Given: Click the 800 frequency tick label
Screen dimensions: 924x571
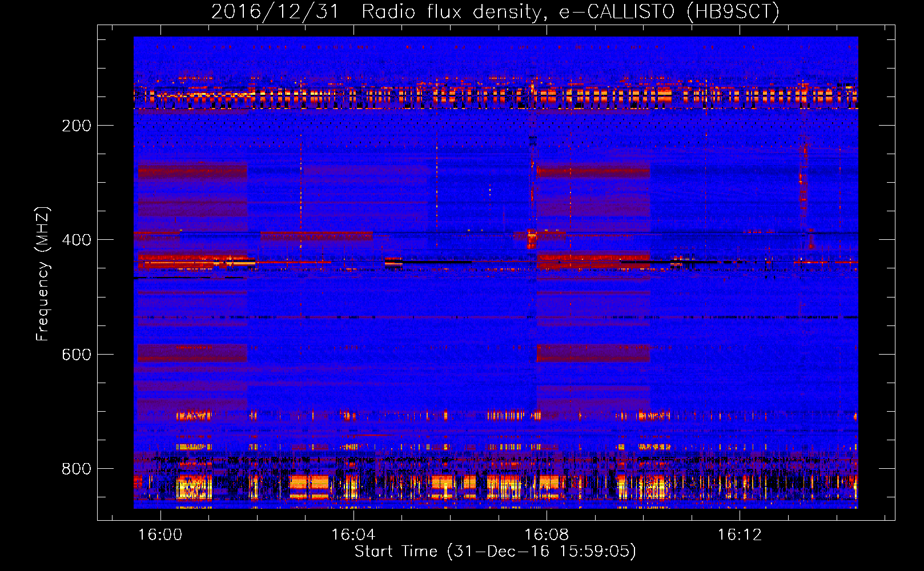Looking at the screenshot, I should pyautogui.click(x=77, y=469).
